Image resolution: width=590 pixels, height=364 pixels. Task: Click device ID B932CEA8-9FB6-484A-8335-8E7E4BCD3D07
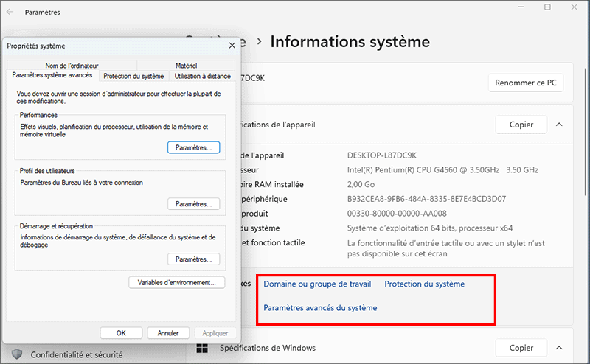click(x=426, y=199)
